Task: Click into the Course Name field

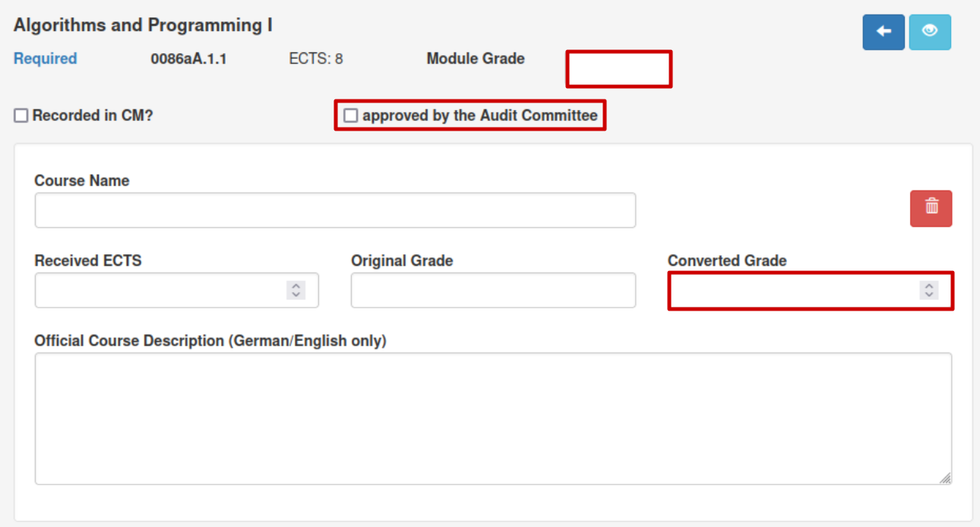Action: pyautogui.click(x=335, y=210)
